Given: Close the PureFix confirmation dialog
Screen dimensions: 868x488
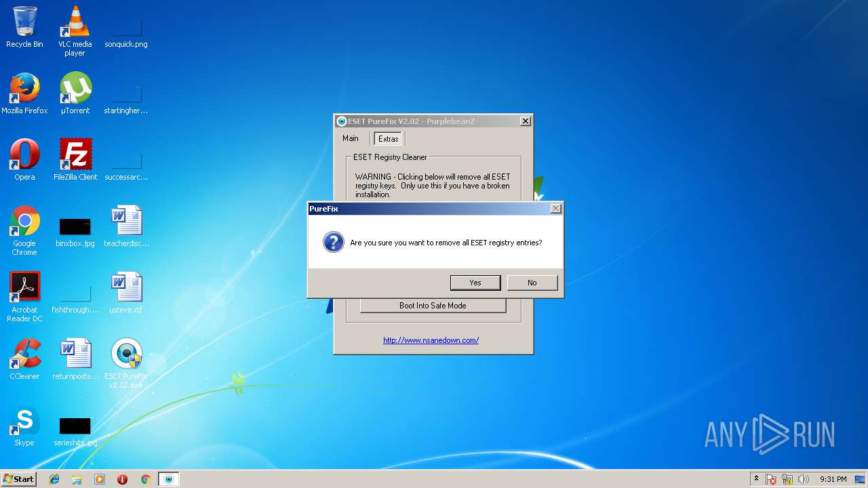Looking at the screenshot, I should [556, 209].
